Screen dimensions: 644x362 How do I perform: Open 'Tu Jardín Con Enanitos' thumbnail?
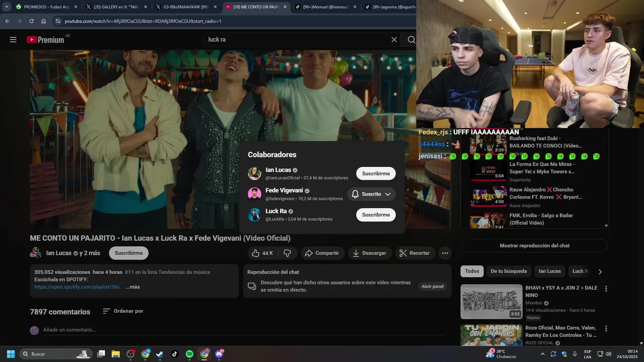(x=491, y=336)
